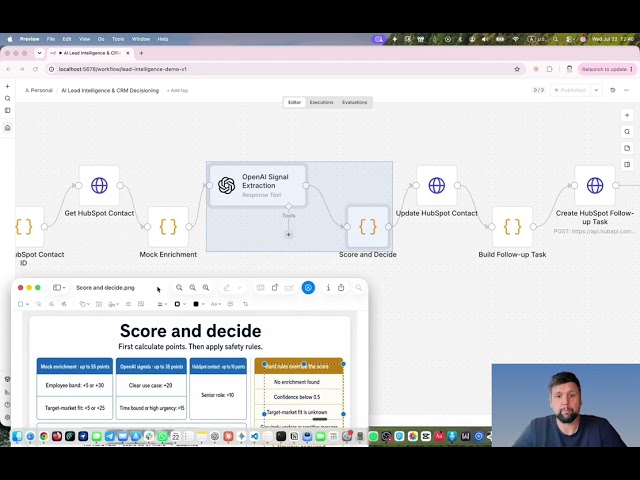Reload the browser page
640x480 pixels.
(x=36, y=69)
